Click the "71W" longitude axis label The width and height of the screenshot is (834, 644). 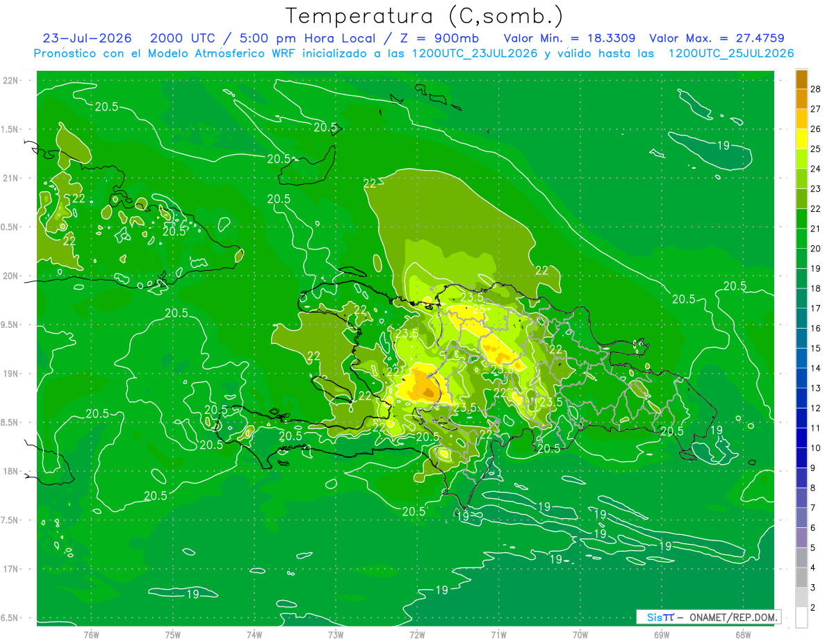(498, 634)
